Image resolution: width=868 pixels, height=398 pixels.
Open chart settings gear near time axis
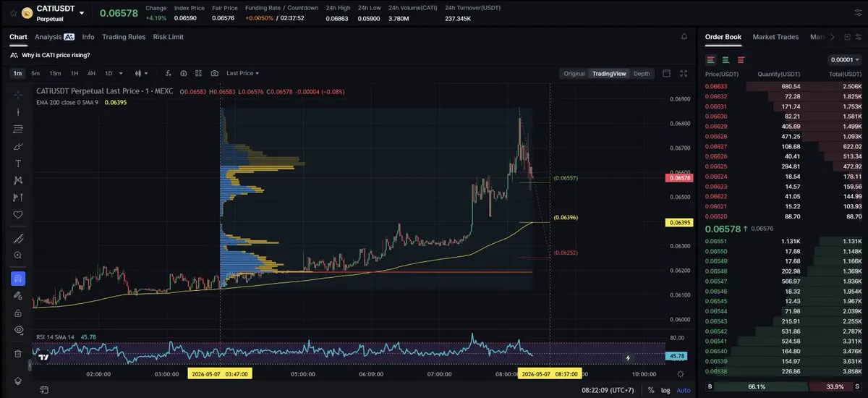click(x=680, y=374)
